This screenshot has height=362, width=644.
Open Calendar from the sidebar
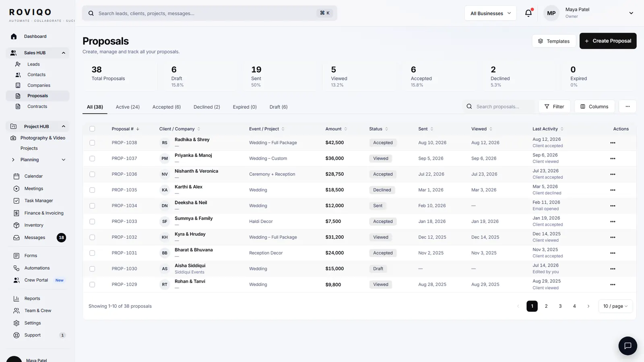33,176
